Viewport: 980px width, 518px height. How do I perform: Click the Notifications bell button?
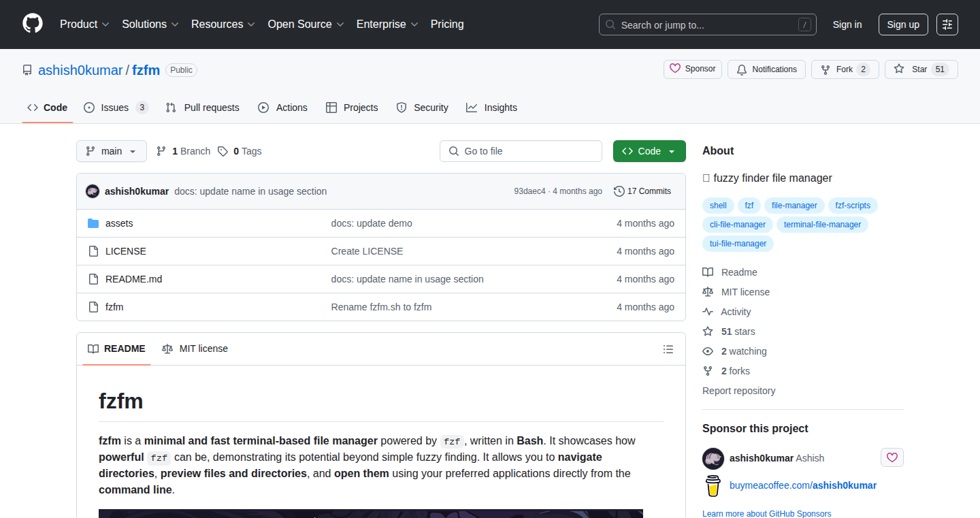click(x=766, y=69)
